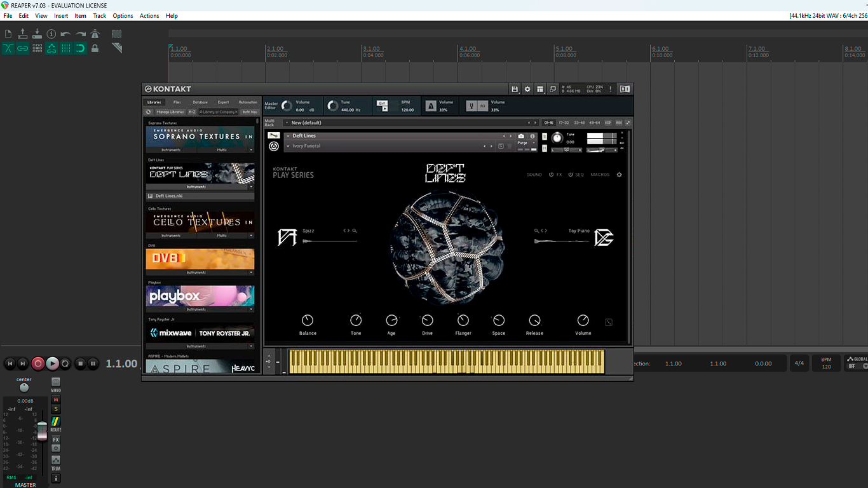Toggle envelope points move with items
This screenshot has width=868, height=488.
click(51, 48)
